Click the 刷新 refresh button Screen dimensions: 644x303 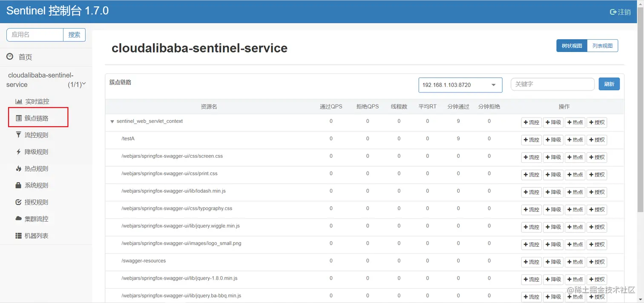tap(609, 84)
